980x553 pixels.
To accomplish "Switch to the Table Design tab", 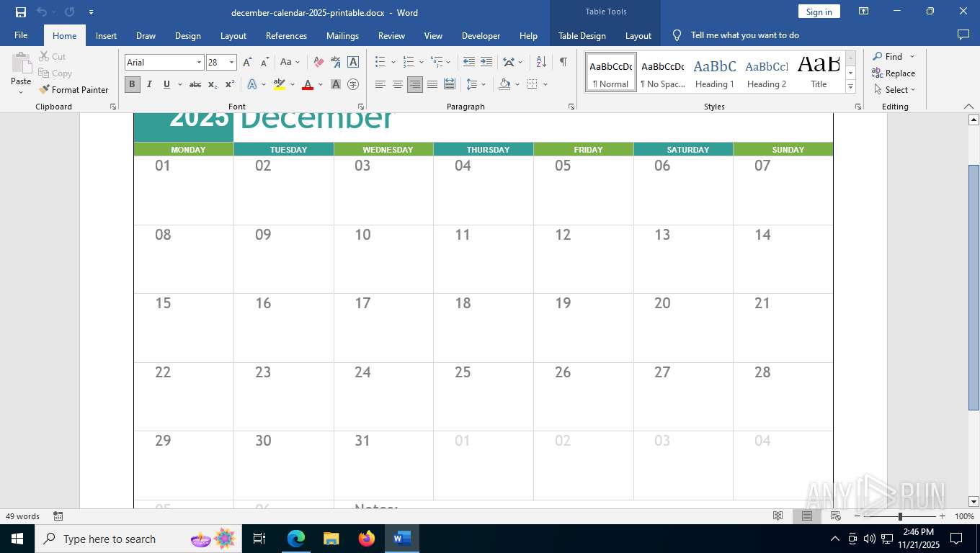I will click(x=582, y=35).
